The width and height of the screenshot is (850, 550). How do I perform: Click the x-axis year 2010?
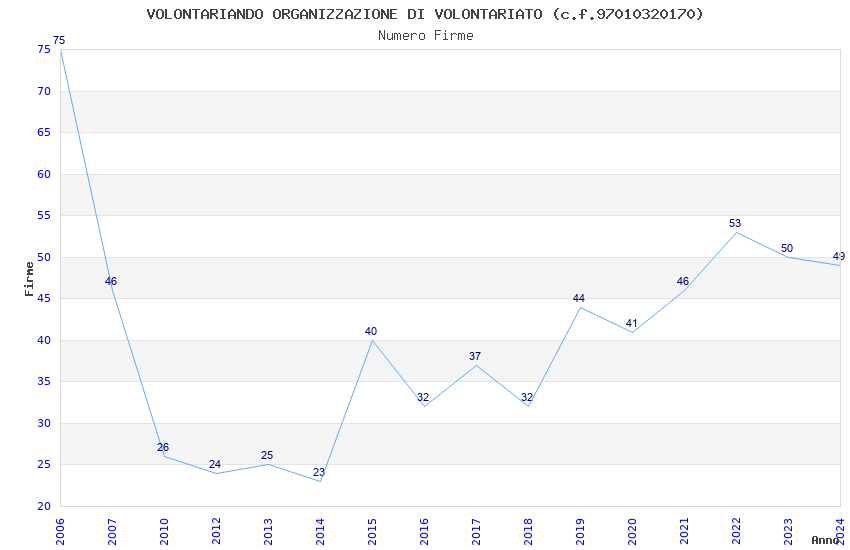point(164,532)
